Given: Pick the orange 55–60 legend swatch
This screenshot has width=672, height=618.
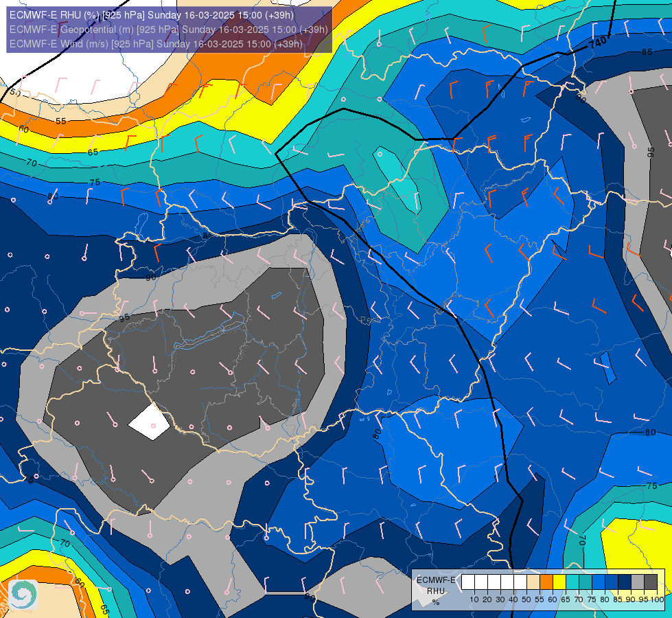Looking at the screenshot, I should (546, 582).
